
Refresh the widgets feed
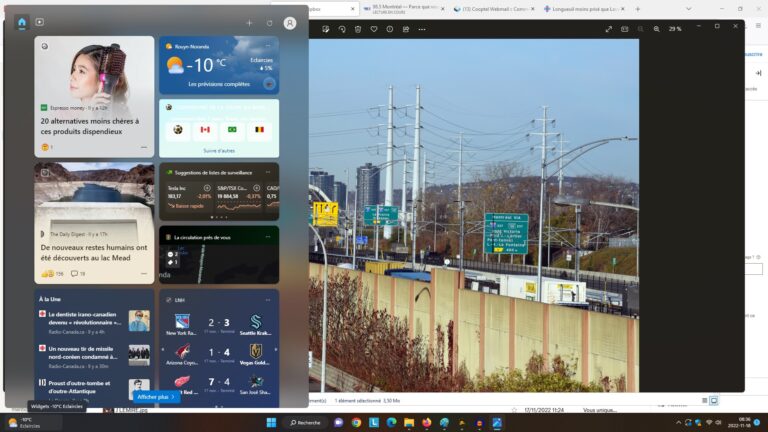point(269,23)
